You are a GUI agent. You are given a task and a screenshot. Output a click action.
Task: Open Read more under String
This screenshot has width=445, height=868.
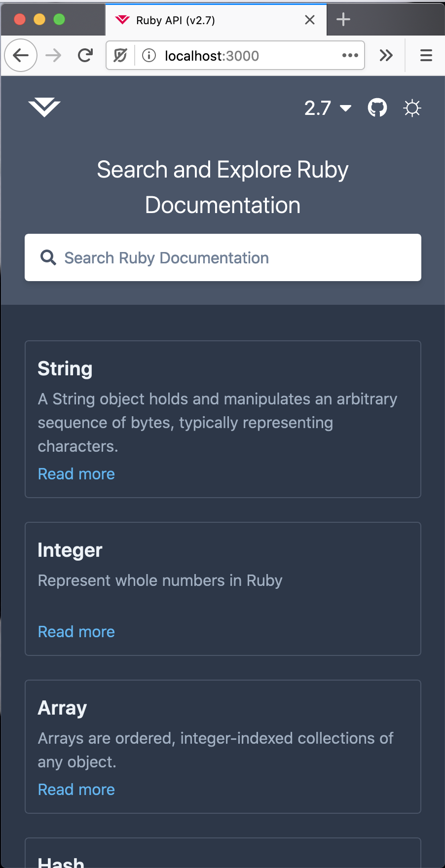click(x=76, y=474)
